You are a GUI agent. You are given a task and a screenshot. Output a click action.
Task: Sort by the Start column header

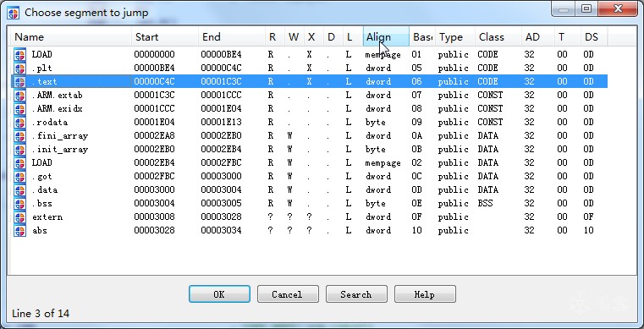[x=165, y=37]
